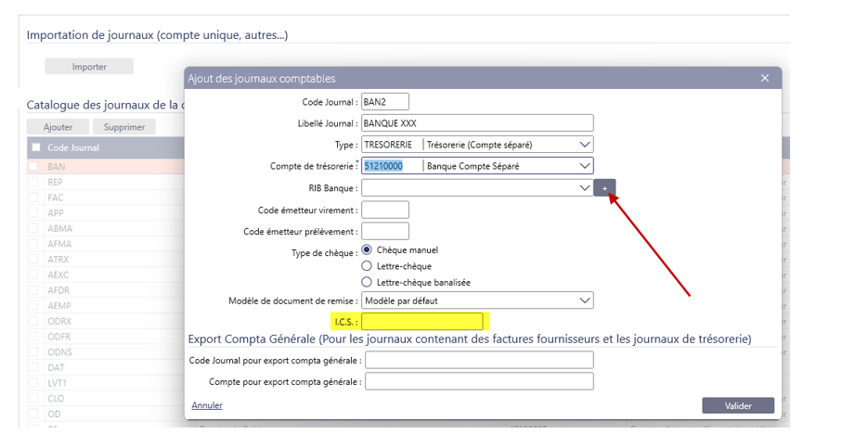Toggle the select-all checkbox beside Code Journal
868x434 pixels.
pyautogui.click(x=36, y=147)
